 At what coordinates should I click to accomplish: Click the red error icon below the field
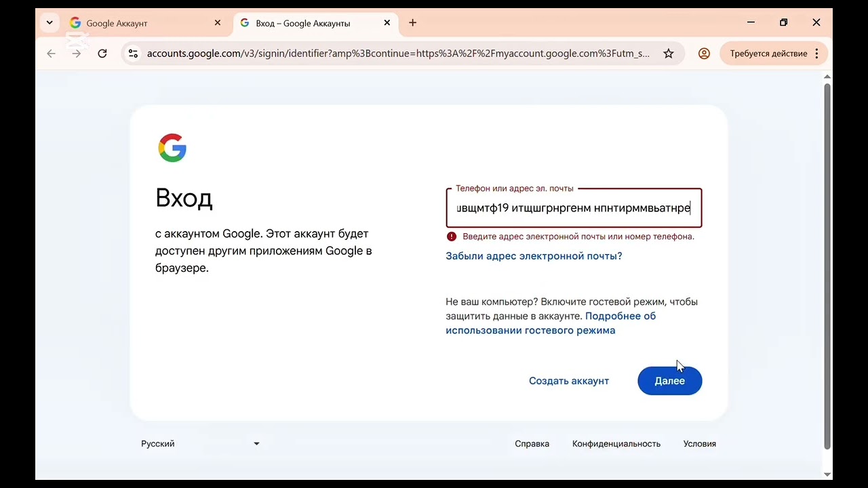tap(452, 237)
